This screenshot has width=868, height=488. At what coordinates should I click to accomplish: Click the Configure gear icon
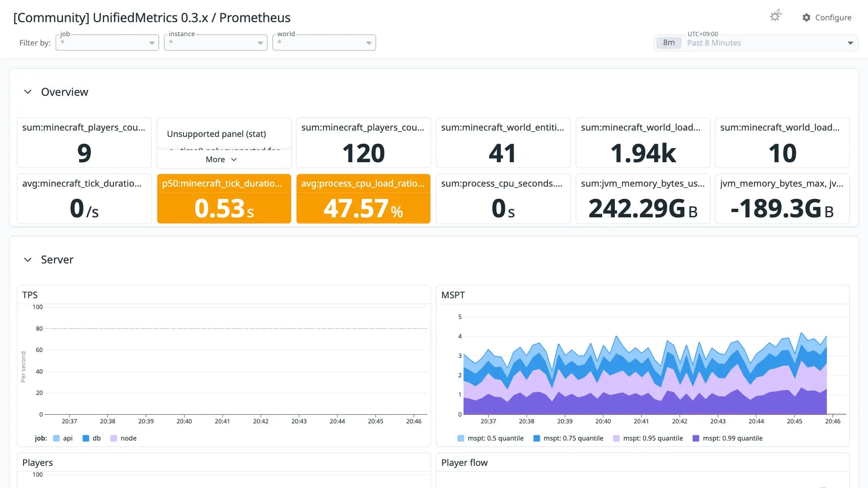click(807, 17)
